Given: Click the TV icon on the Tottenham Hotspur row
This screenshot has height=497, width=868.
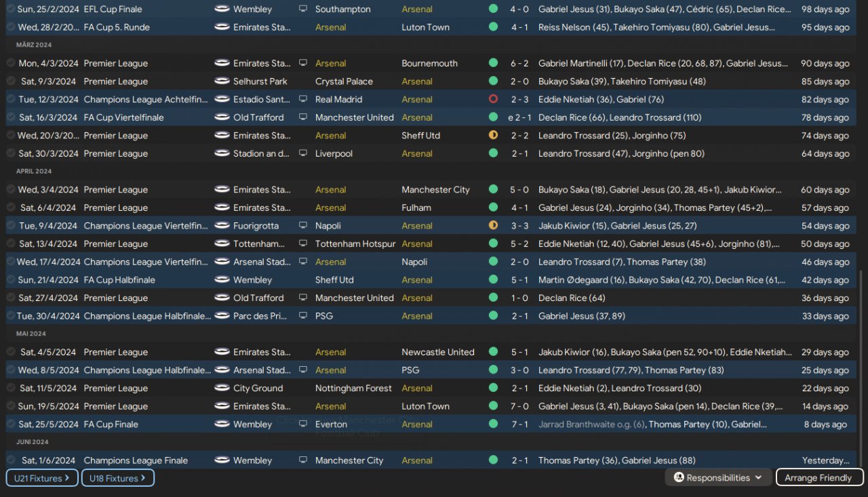Looking at the screenshot, I should (303, 244).
